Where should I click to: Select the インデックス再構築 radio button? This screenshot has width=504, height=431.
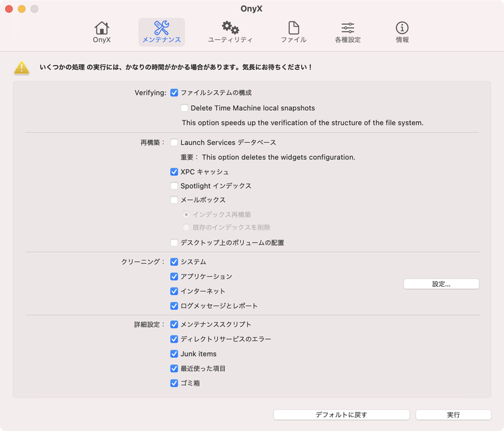187,215
